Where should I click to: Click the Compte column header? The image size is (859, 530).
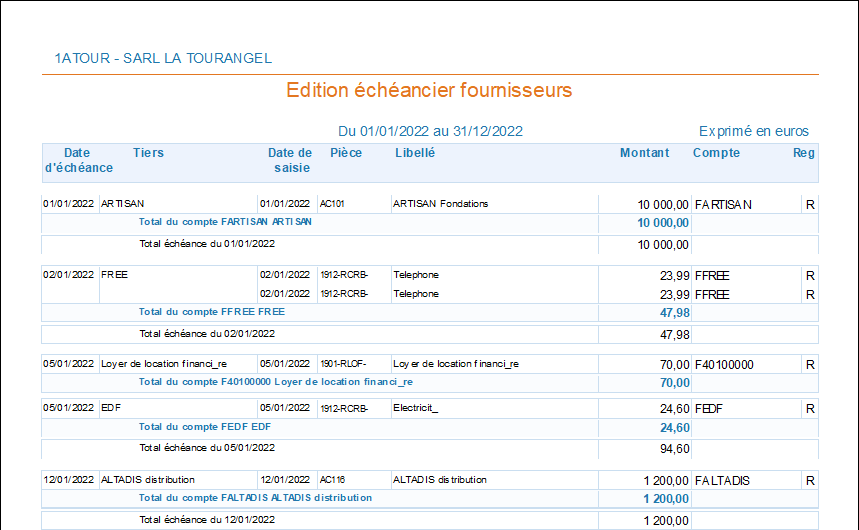[x=716, y=153]
